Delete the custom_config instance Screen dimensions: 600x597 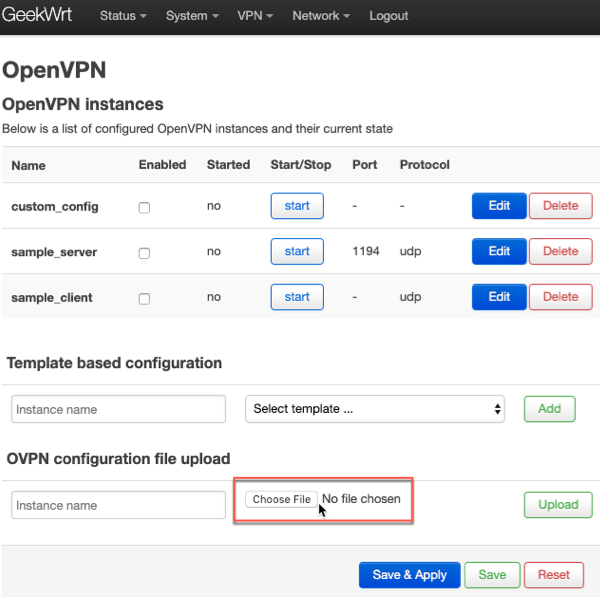pos(561,206)
